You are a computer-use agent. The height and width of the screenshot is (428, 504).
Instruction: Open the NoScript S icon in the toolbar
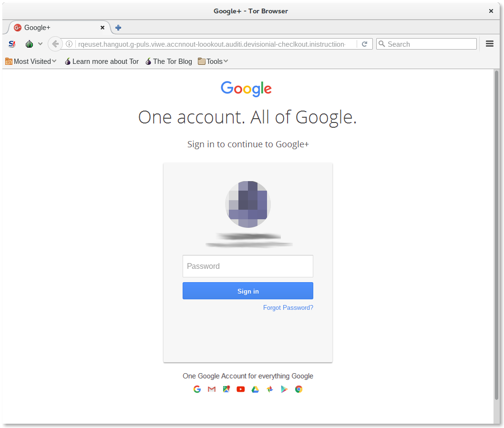click(12, 44)
